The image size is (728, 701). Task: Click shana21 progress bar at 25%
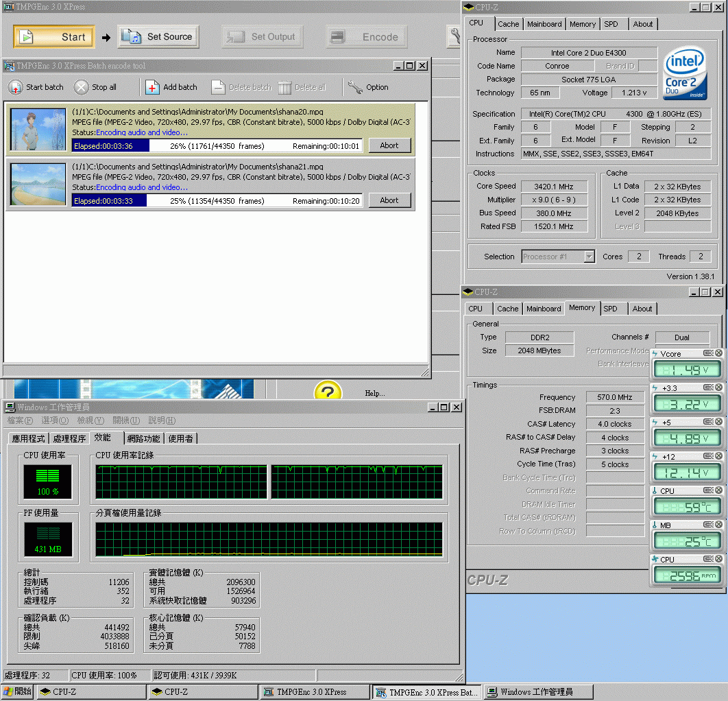coord(217,201)
